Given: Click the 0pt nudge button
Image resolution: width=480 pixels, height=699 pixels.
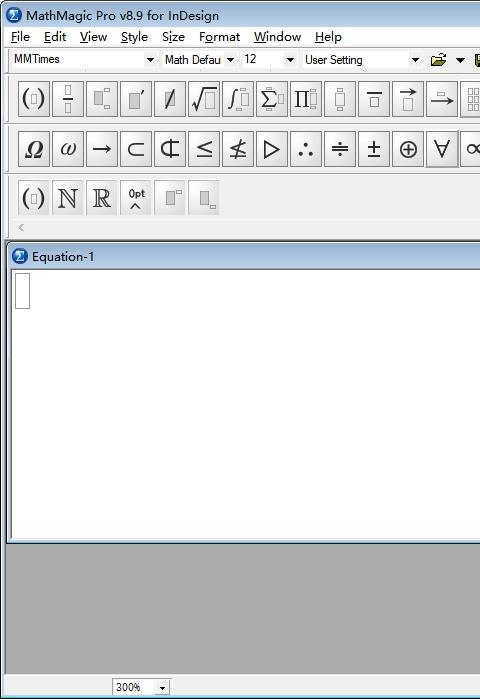Looking at the screenshot, I should (136, 198).
